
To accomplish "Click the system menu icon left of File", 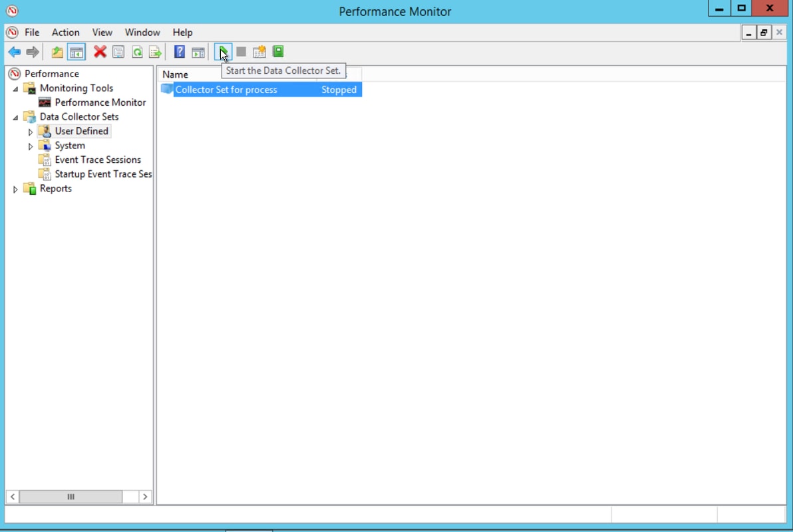I will click(12, 33).
